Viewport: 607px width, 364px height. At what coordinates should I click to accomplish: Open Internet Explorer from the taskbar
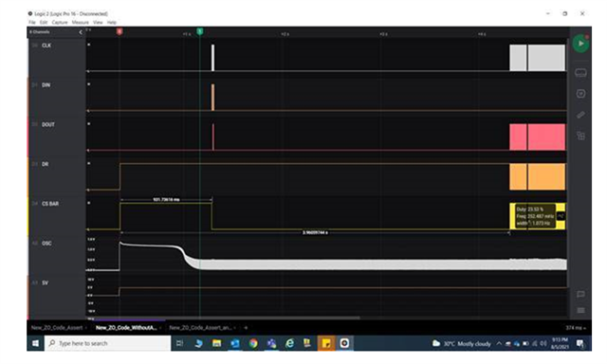pos(289,343)
